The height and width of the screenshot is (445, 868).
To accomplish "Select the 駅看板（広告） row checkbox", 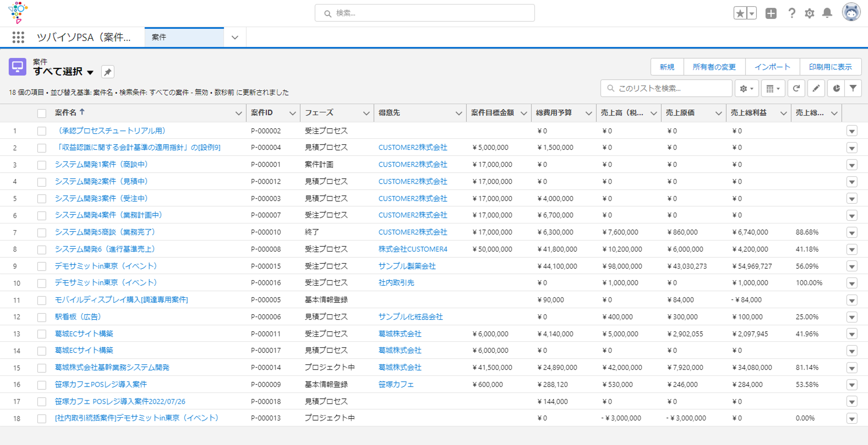I will 42,317.
